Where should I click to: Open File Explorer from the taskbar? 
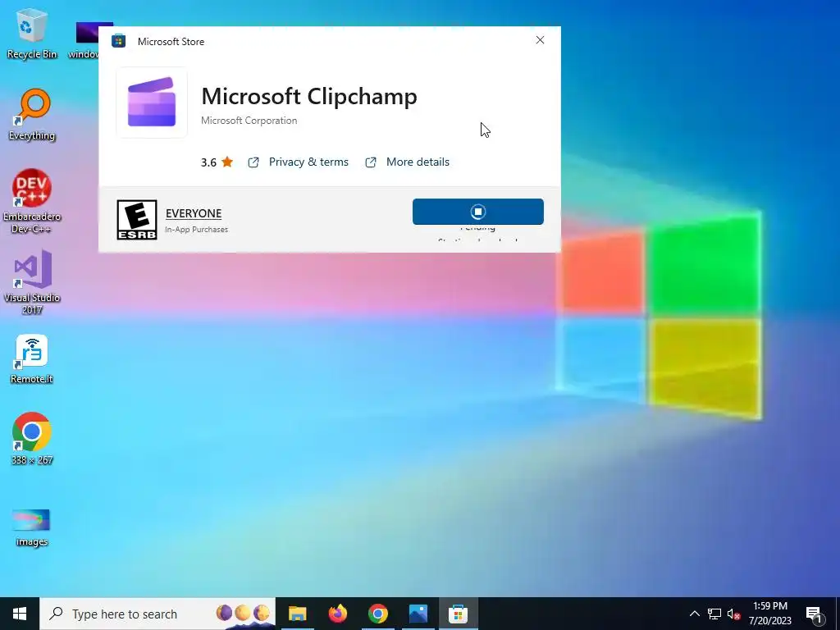coord(297,614)
